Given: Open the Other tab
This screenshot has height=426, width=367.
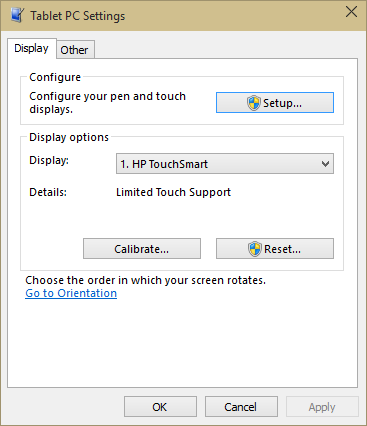Looking at the screenshot, I should point(74,50).
